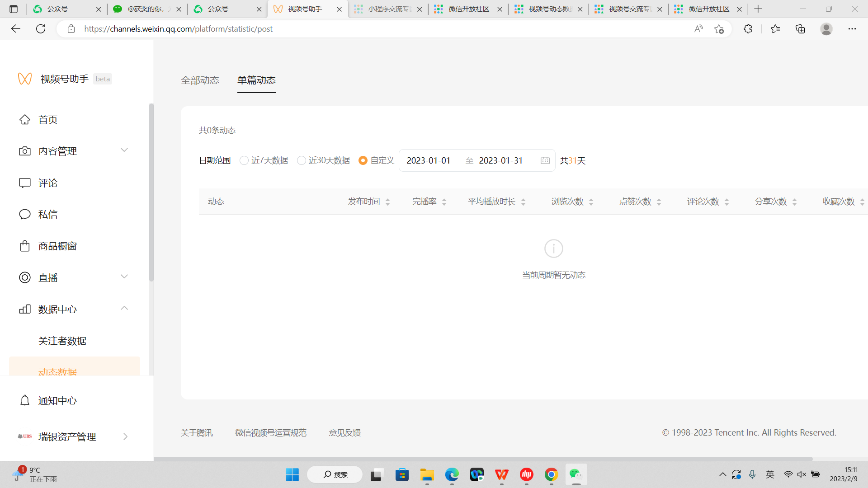This screenshot has height=488, width=868.
Task: Expand the 内容管理 menu chevron
Action: (x=124, y=150)
